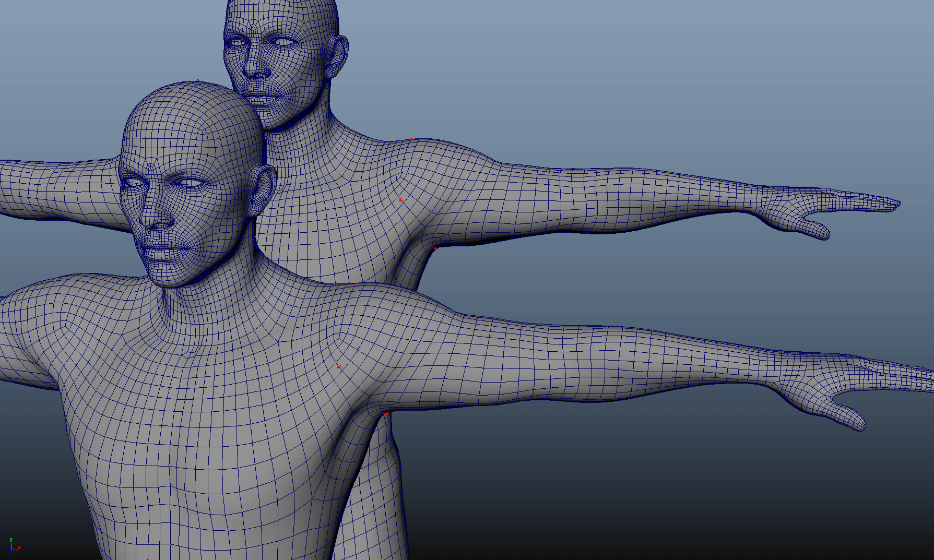Screen dimensions: 934x560
Task: Click the magenta cross marker on the shoulder
Action: pyautogui.click(x=357, y=350)
